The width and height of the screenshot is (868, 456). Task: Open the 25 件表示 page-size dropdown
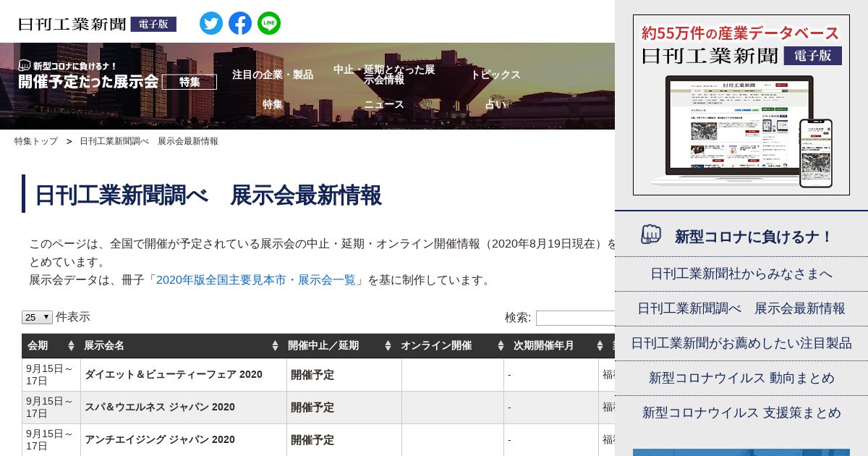[38, 317]
